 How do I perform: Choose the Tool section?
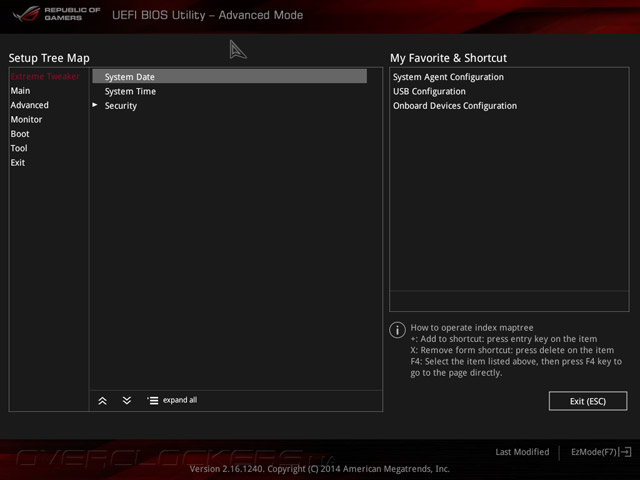click(x=19, y=148)
